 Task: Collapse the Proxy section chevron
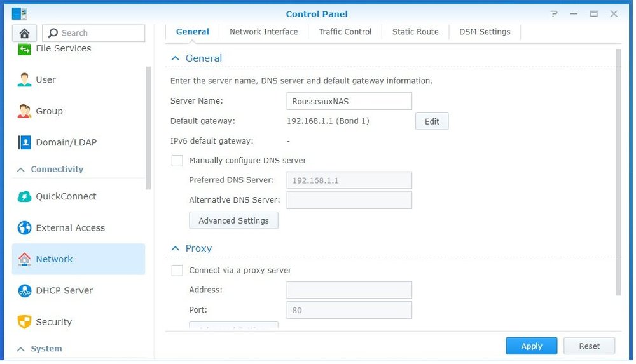click(176, 248)
